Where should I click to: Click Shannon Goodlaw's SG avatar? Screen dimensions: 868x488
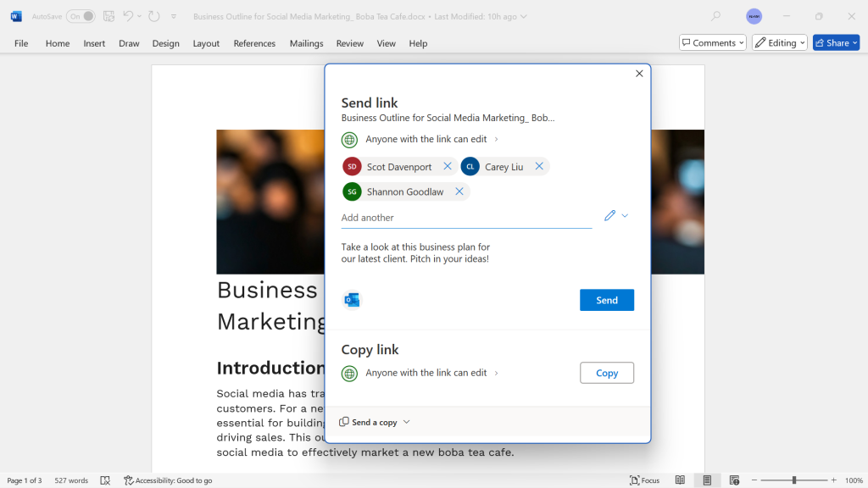coord(352,192)
